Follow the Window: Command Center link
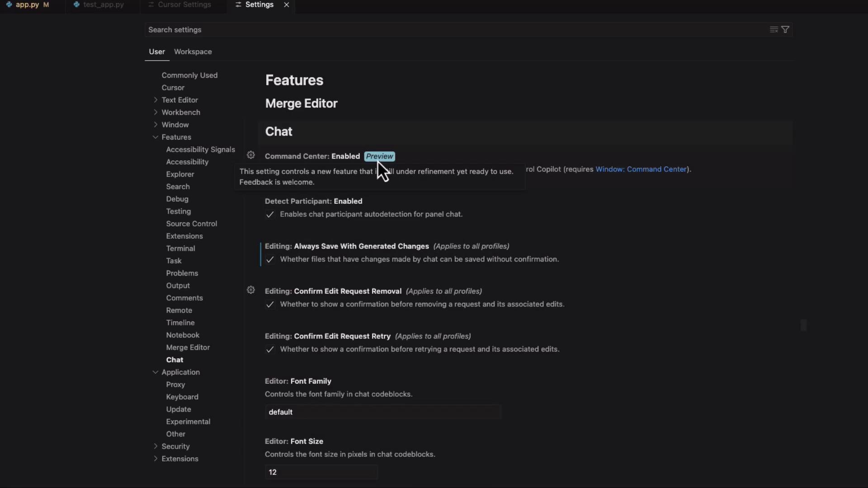This screenshot has width=868, height=488. click(641, 169)
